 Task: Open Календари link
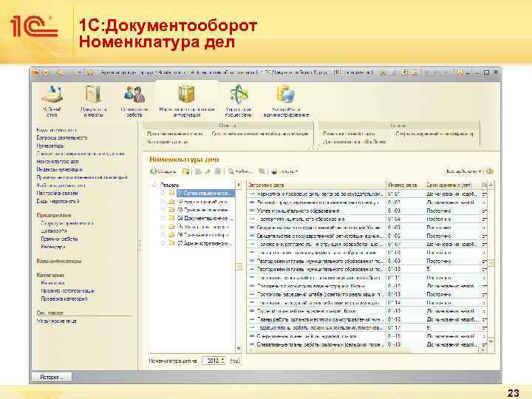53,247
